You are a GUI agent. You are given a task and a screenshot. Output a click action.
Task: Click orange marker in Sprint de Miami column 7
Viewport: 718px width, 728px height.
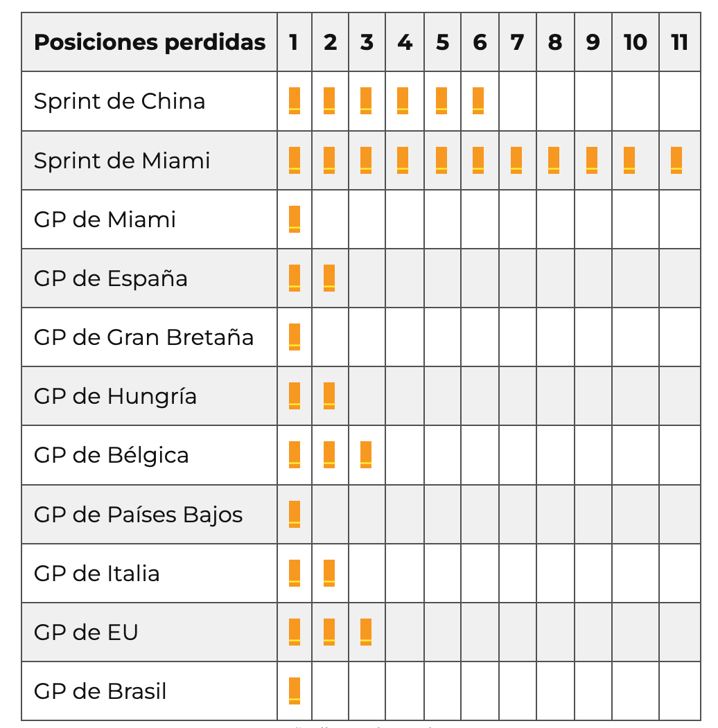516,160
